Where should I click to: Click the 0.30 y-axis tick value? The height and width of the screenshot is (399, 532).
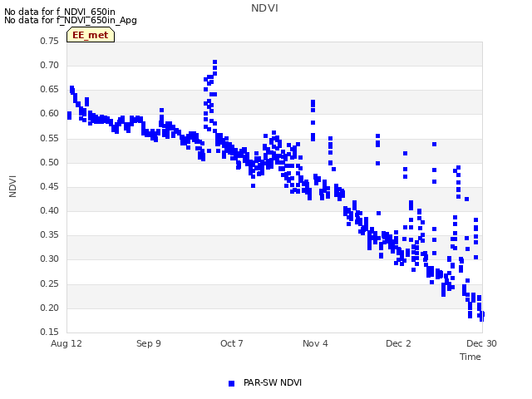50,259
